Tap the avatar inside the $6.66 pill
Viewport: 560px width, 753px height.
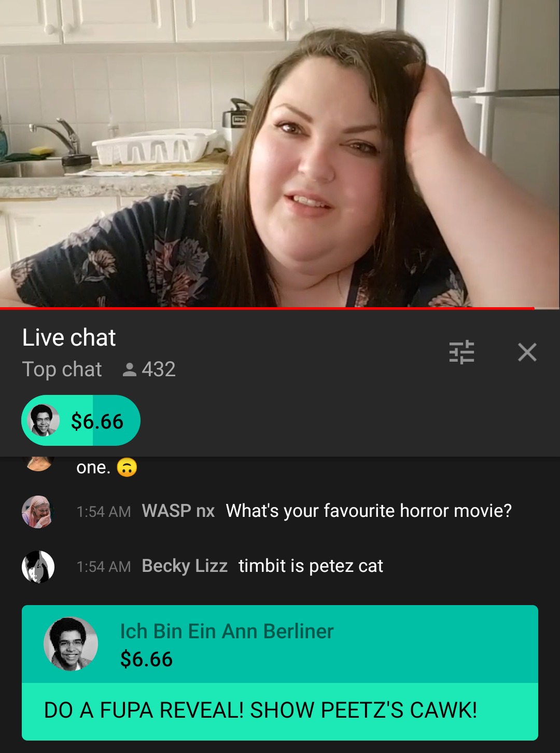[x=44, y=420]
